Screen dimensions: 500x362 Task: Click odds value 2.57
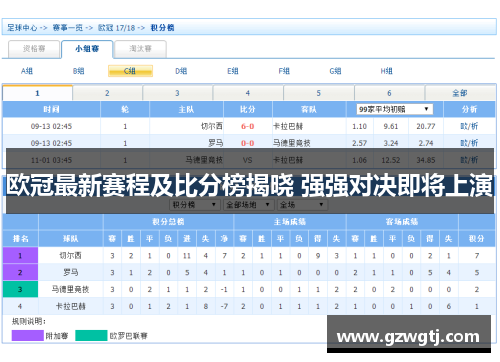tap(359, 143)
